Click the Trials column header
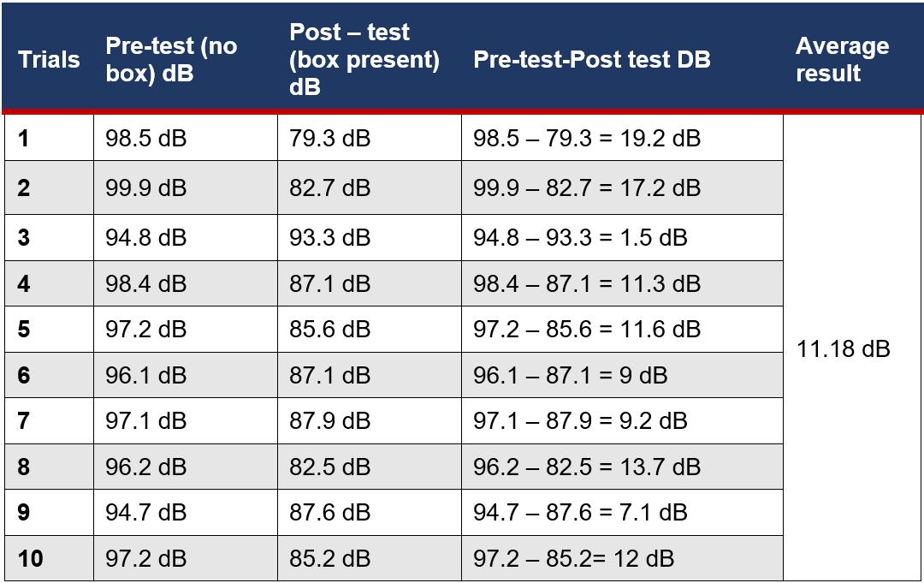 pyautogui.click(x=49, y=60)
